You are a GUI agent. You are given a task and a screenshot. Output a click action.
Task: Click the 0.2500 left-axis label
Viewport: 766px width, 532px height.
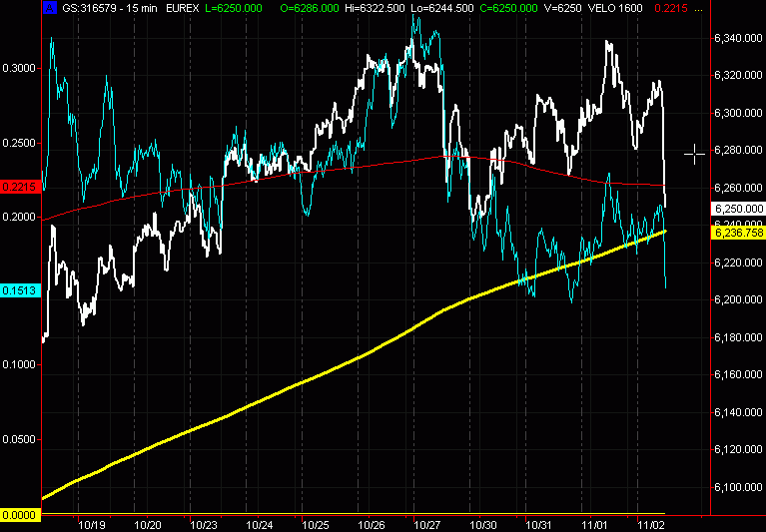pyautogui.click(x=19, y=143)
